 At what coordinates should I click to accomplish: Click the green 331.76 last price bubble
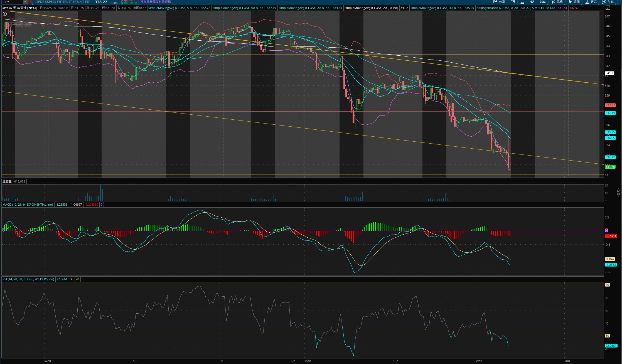pyautogui.click(x=610, y=167)
